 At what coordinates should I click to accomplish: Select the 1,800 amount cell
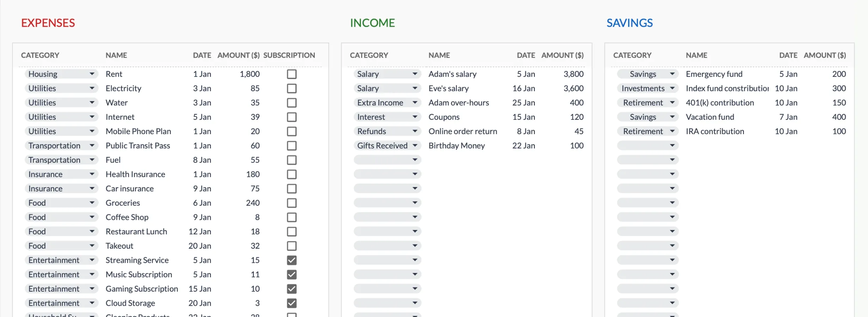tap(250, 74)
